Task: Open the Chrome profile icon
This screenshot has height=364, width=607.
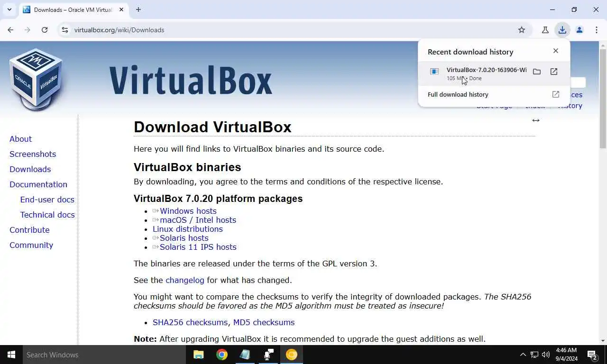Action: tap(579, 30)
